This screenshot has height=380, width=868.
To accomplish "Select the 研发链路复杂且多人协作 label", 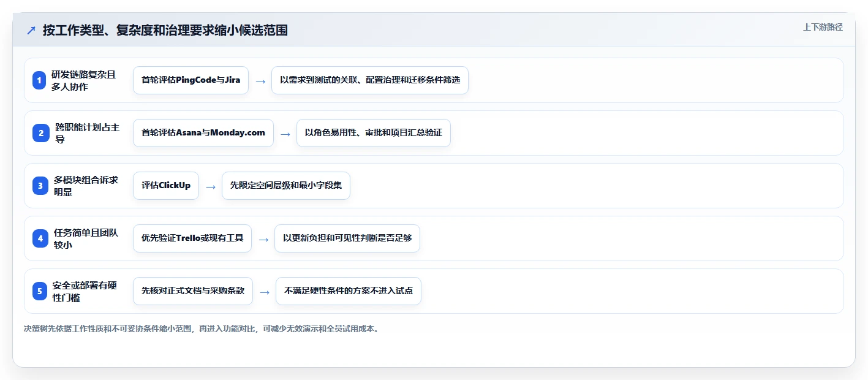I will coord(83,80).
